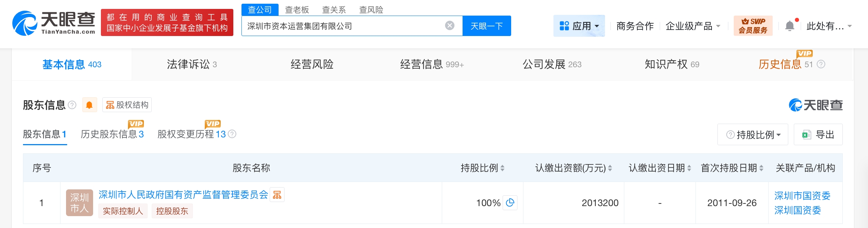Select the 查老板 search tab
Image resolution: width=868 pixels, height=228 pixels.
[297, 10]
